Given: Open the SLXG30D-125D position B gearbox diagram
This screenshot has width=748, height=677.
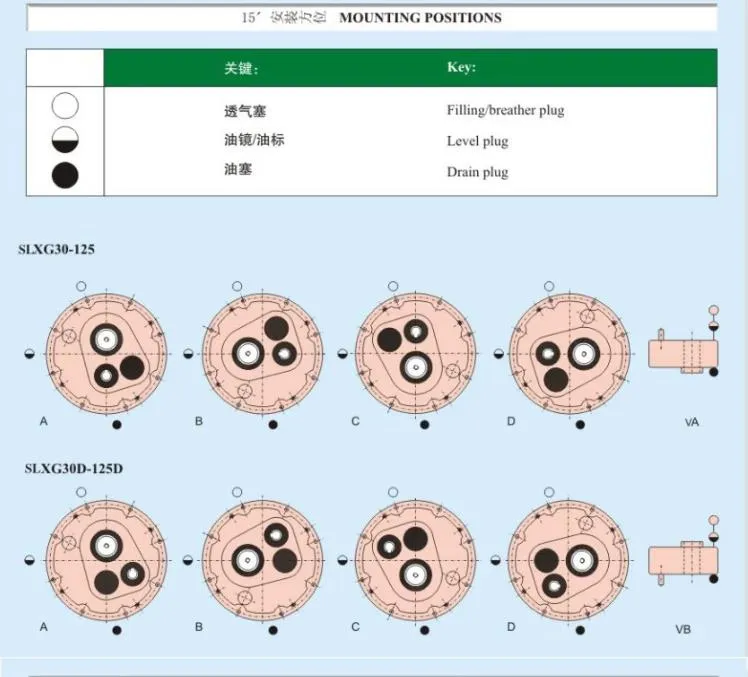Looking at the screenshot, I should [x=263, y=560].
